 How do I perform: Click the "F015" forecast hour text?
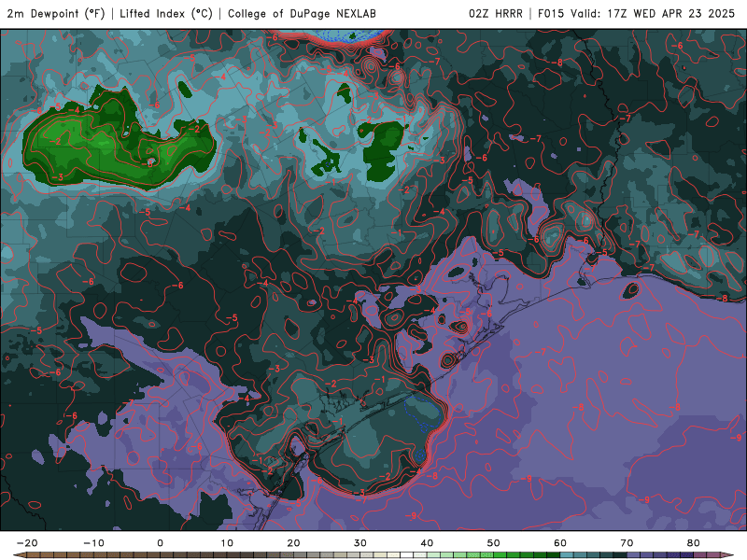(552, 13)
